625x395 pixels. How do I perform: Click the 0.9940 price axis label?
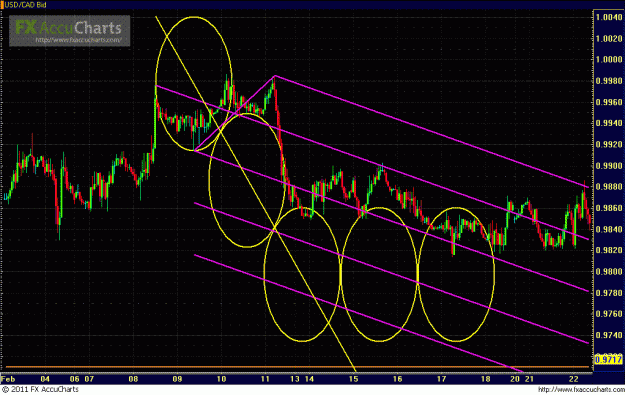point(609,123)
